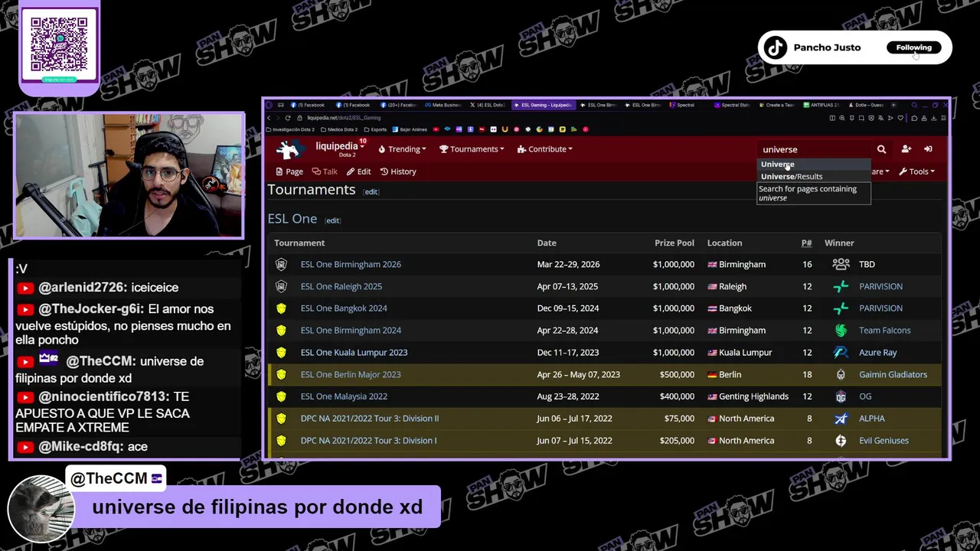Click Gaimin Gladiators logo icon
980x551 pixels.
[841, 375]
